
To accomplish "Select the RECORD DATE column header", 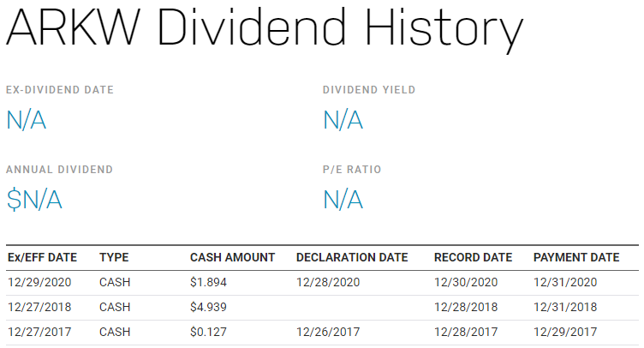I will click(473, 257).
